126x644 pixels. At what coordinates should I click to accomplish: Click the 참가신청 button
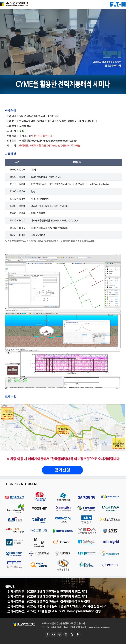[x=62, y=470]
